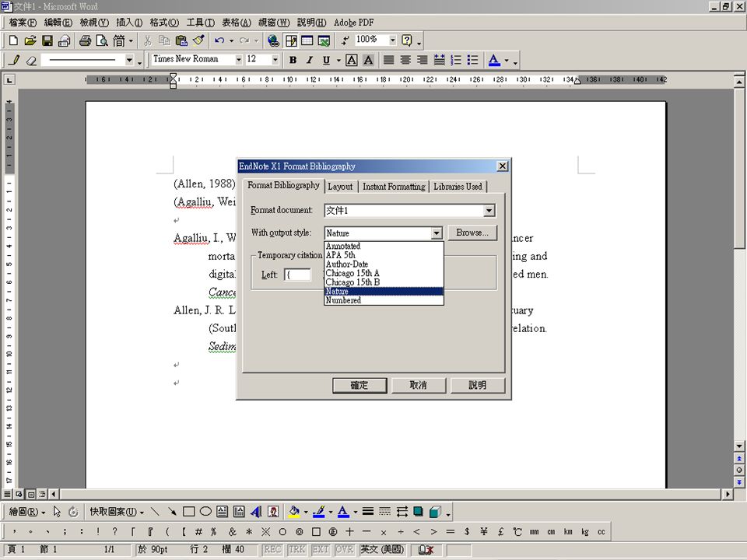Click the New blank document icon
The height and width of the screenshot is (560, 747).
coord(14,40)
